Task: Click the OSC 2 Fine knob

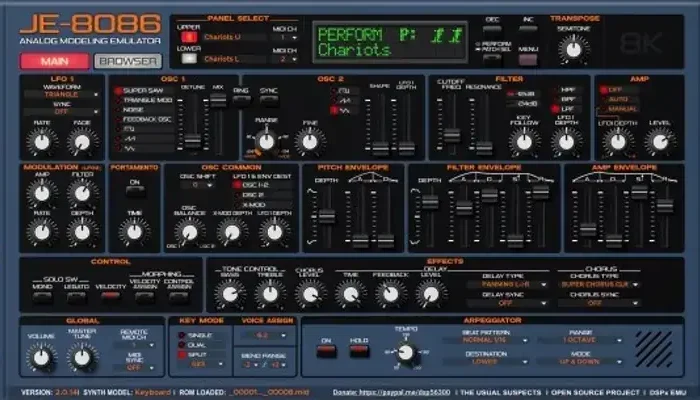Action: coord(310,142)
